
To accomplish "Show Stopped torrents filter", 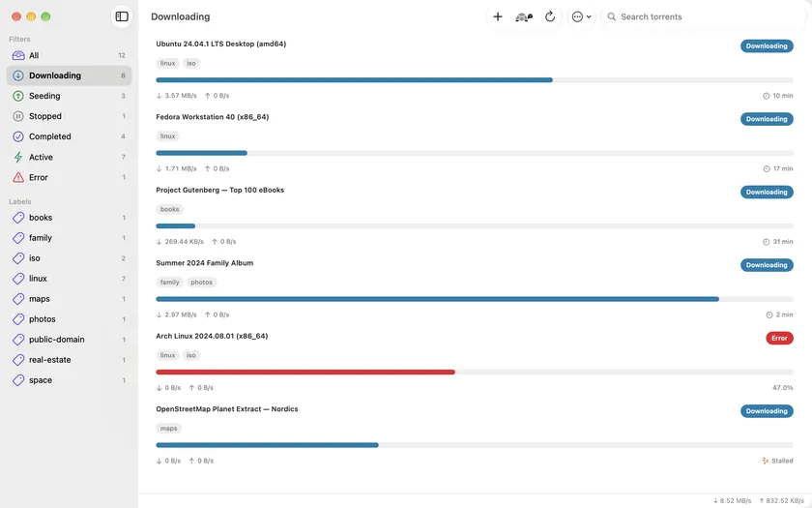I will pos(69,116).
